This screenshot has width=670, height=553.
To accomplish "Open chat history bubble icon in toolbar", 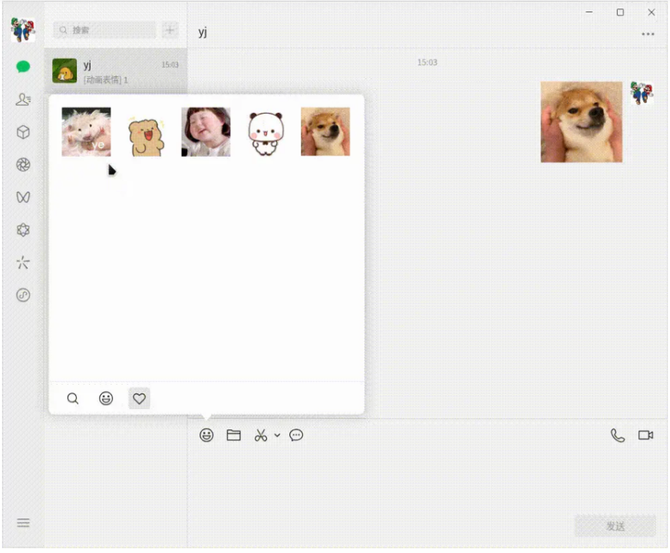I will click(296, 435).
